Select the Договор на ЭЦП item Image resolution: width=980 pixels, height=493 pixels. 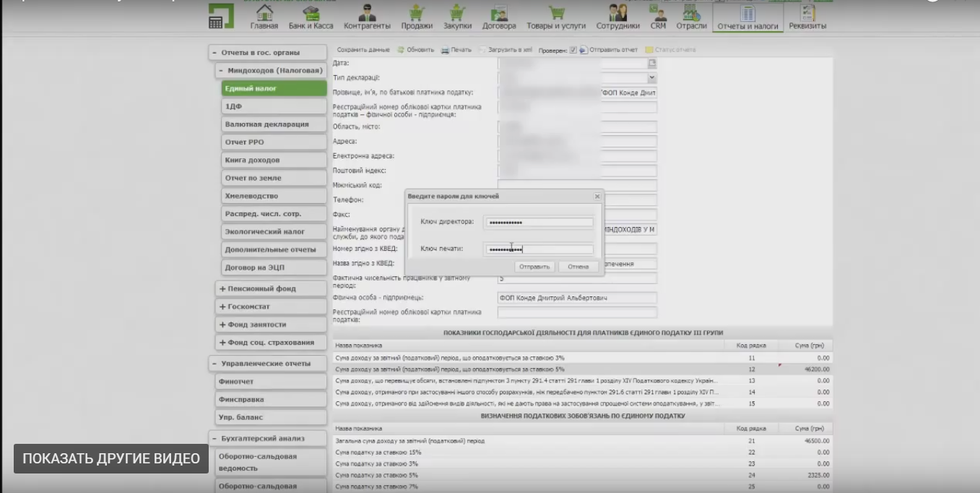click(x=274, y=267)
